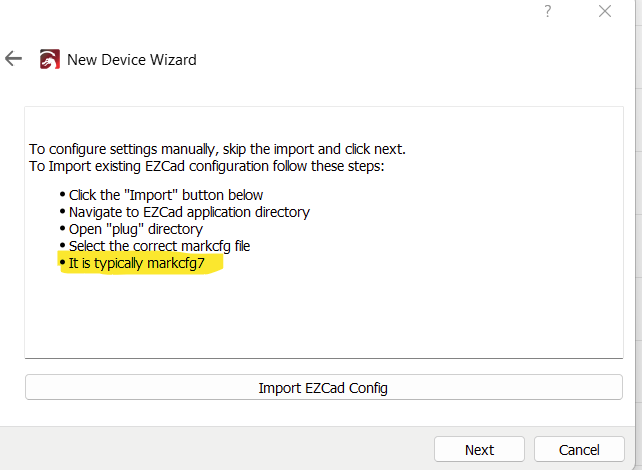Open help with the question mark
Viewport: 642px width, 470px height.
click(548, 11)
